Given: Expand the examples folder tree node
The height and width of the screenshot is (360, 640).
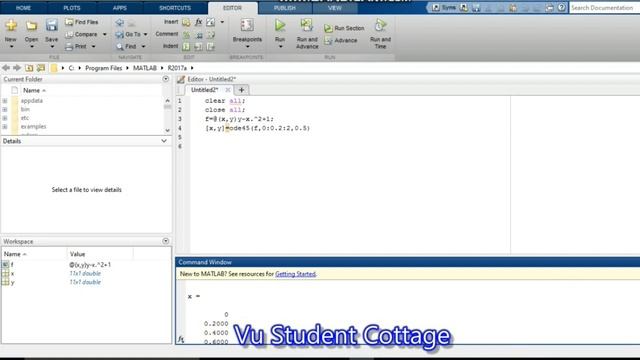Looking at the screenshot, I should (5, 127).
